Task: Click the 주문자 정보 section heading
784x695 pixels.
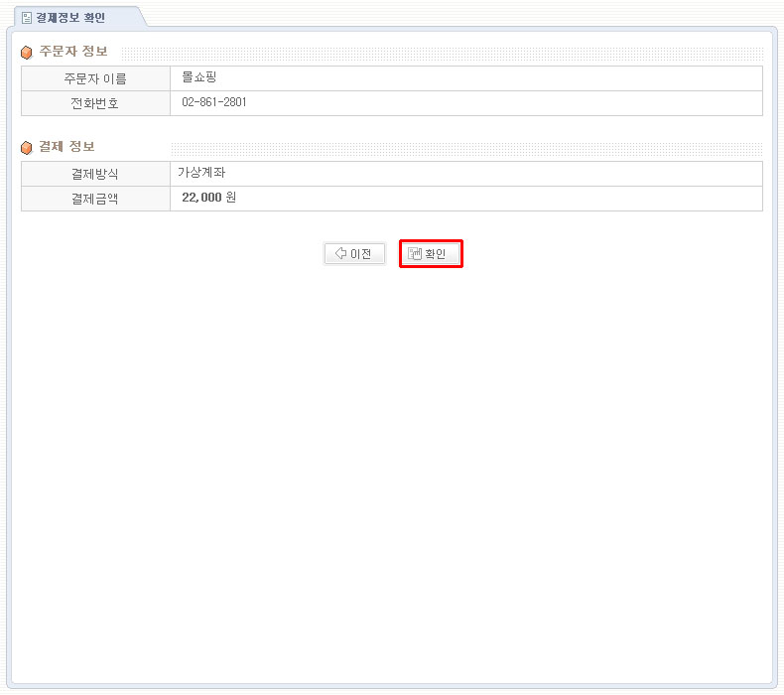Action: [73, 51]
